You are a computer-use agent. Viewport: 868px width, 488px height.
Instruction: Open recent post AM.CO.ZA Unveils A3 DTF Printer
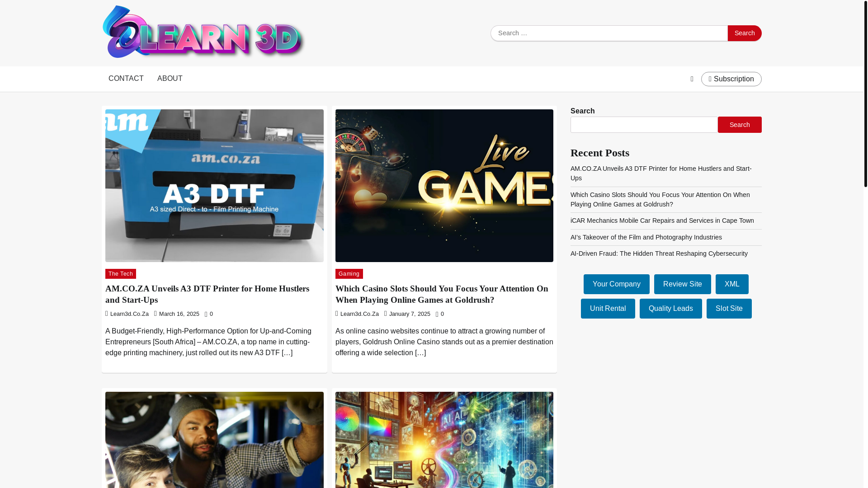(661, 174)
